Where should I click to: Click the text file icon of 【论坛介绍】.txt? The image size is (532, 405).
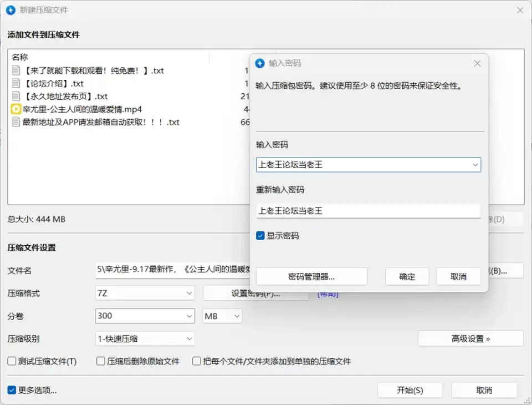point(16,83)
